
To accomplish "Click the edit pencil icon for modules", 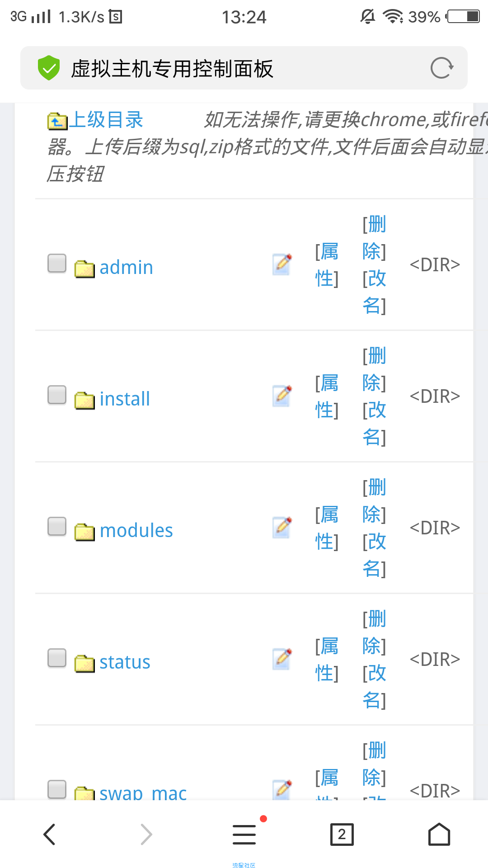I will click(282, 528).
